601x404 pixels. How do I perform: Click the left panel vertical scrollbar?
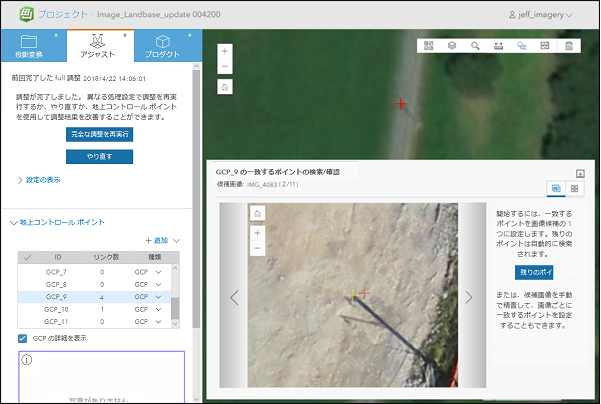[196, 199]
